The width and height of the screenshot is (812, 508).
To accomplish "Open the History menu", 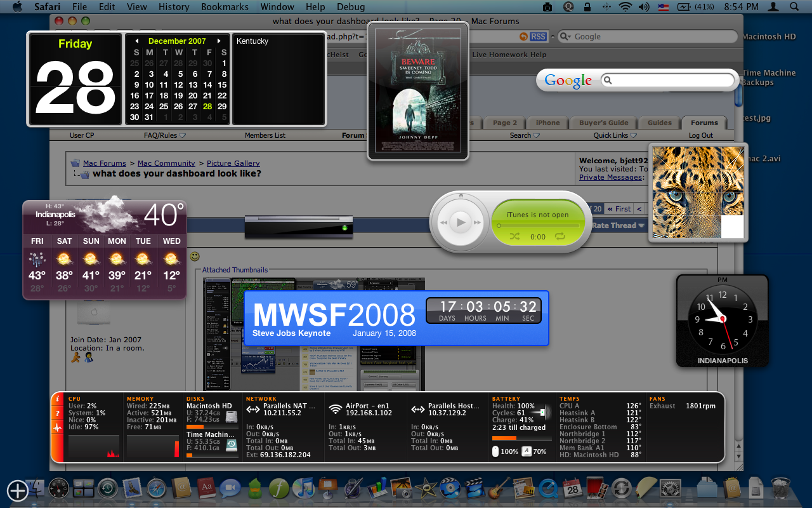I will [174, 7].
